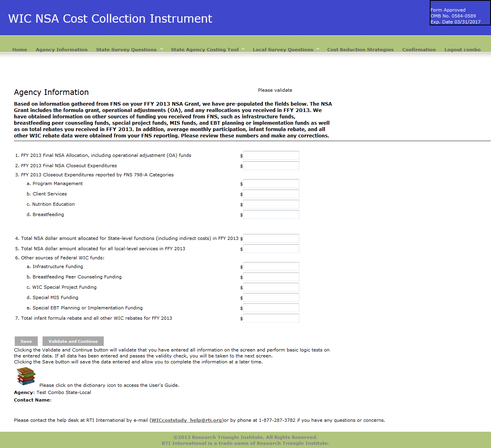Open Cost Reduction Strategies menu item
Image resolution: width=491 pixels, height=448 pixels.
(360, 50)
